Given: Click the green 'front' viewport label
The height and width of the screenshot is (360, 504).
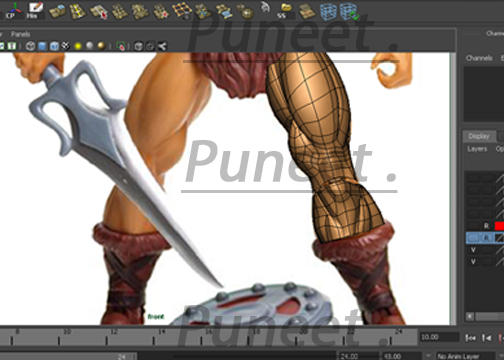Looking at the screenshot, I should click(x=156, y=316).
